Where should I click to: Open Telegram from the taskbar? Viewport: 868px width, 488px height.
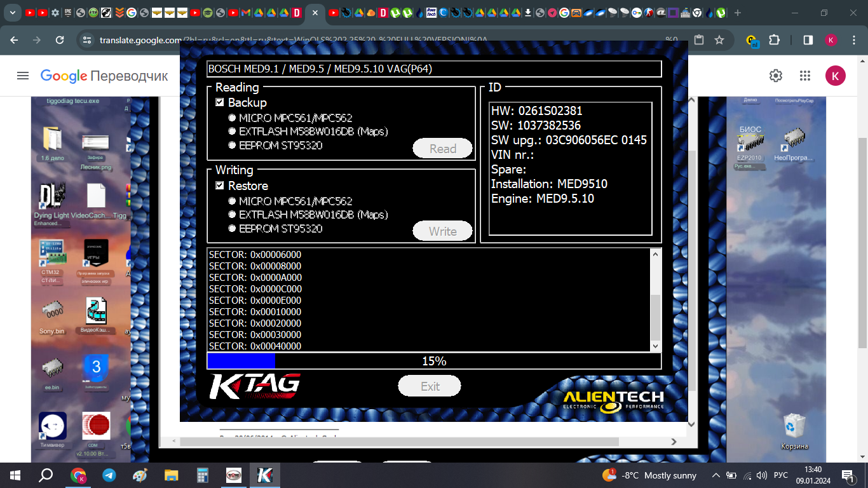pos(109,475)
